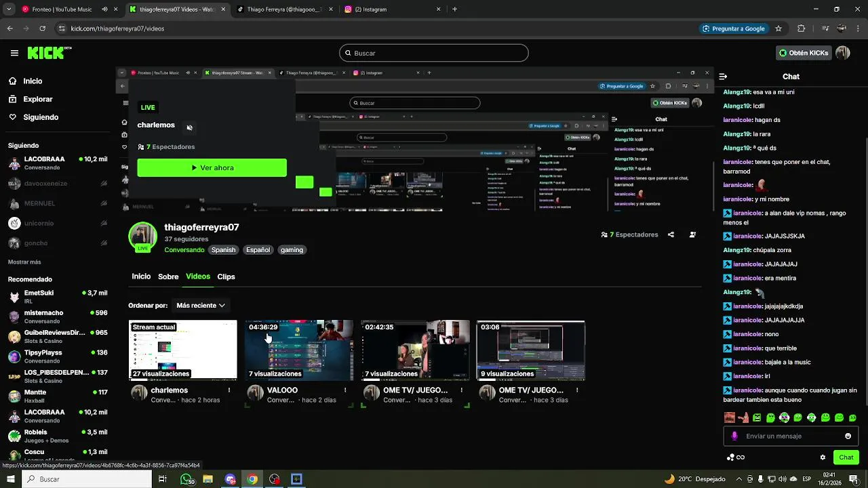Go to the Kick logo homepage

pyautogui.click(x=49, y=53)
